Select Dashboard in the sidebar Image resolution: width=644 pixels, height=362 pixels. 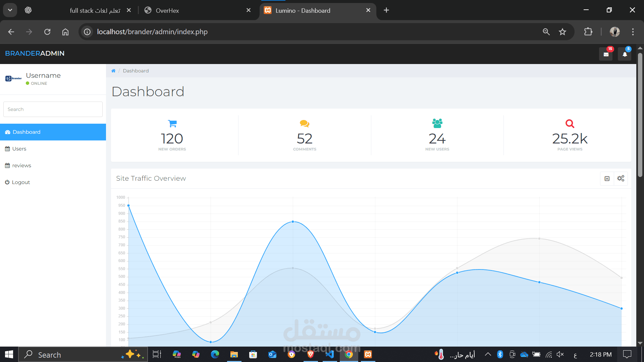26,132
